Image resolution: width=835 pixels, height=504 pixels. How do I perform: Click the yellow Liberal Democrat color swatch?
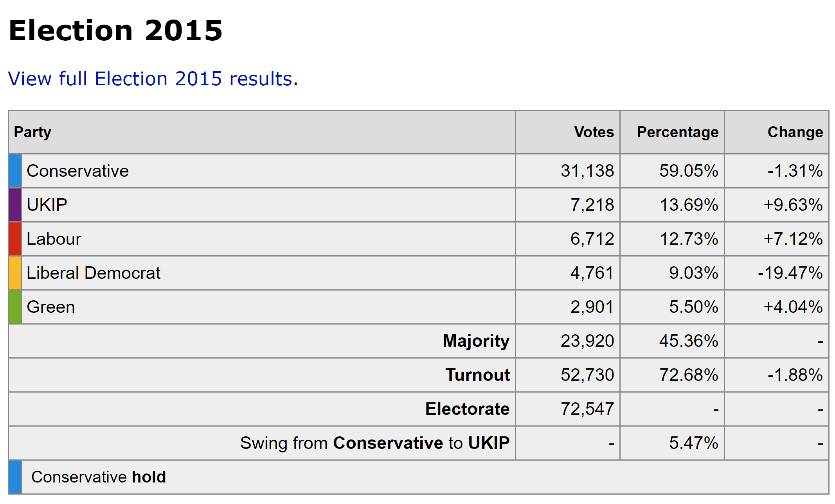15,273
